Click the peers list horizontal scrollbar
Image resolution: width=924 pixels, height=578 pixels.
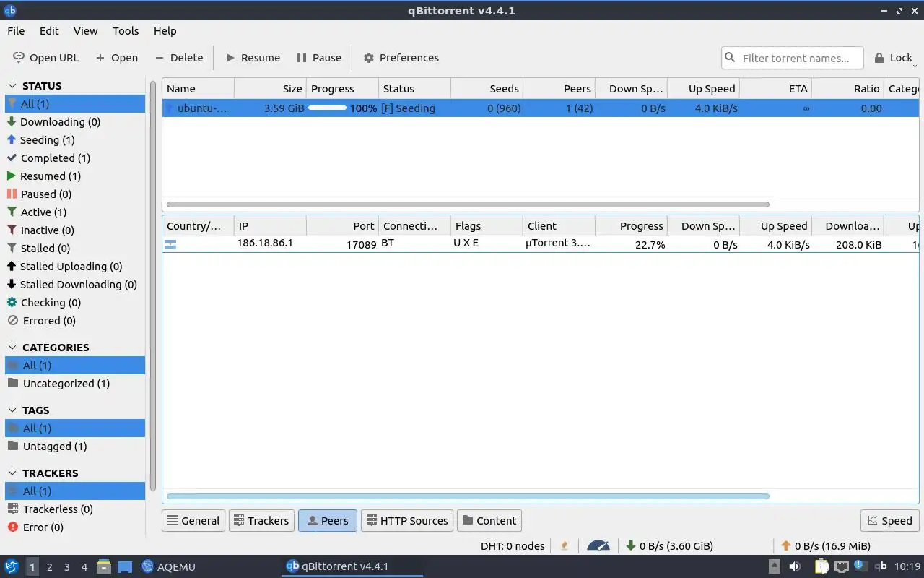[468, 496]
